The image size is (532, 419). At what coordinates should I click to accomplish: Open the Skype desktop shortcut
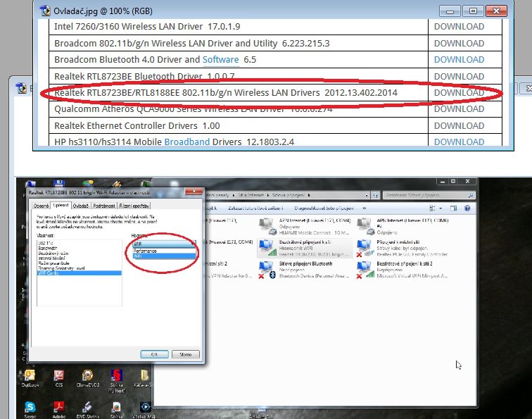click(30, 410)
